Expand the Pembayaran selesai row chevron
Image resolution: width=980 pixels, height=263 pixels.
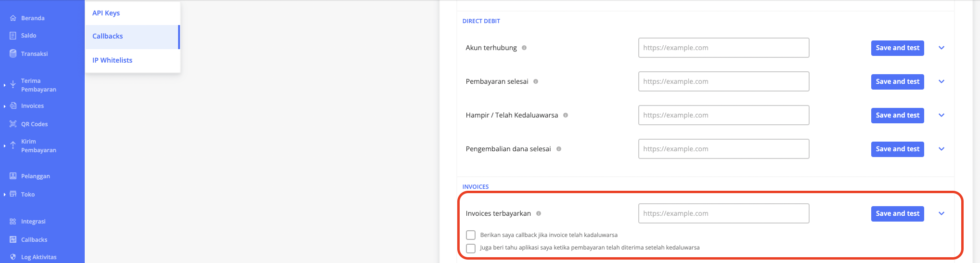coord(941,81)
